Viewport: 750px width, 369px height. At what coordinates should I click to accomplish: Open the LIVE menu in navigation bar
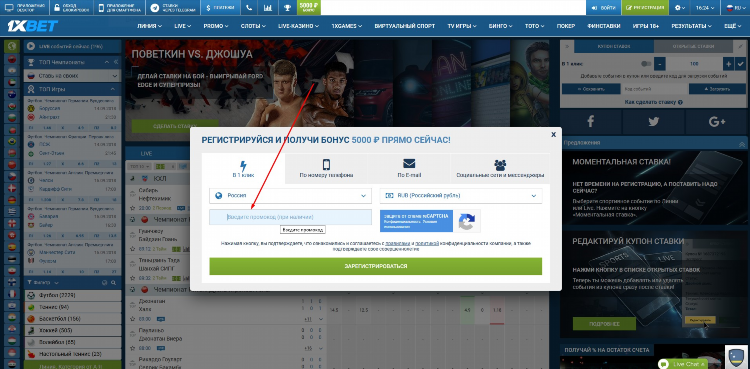pyautogui.click(x=183, y=26)
